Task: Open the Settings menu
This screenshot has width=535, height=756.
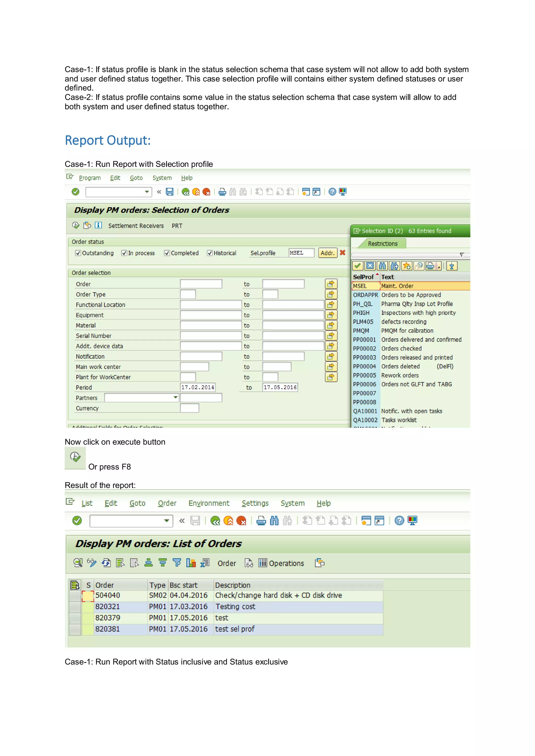Action: tap(255, 504)
